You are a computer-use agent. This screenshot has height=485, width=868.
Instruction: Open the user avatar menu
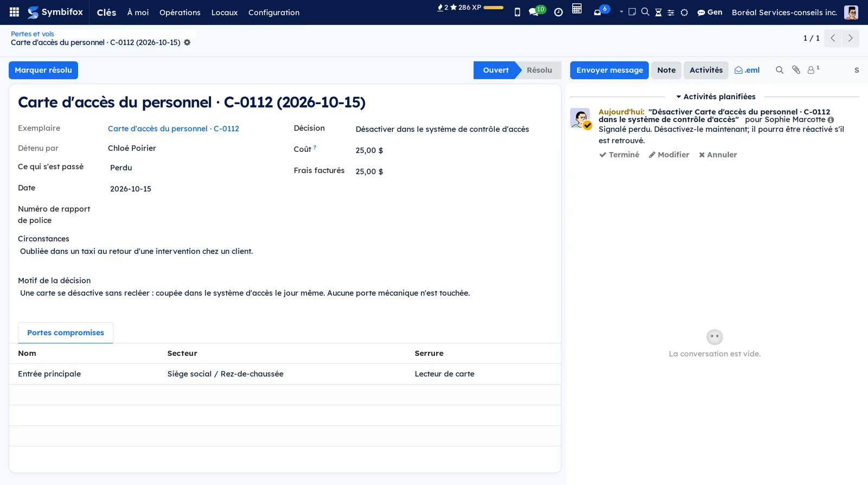pos(851,12)
